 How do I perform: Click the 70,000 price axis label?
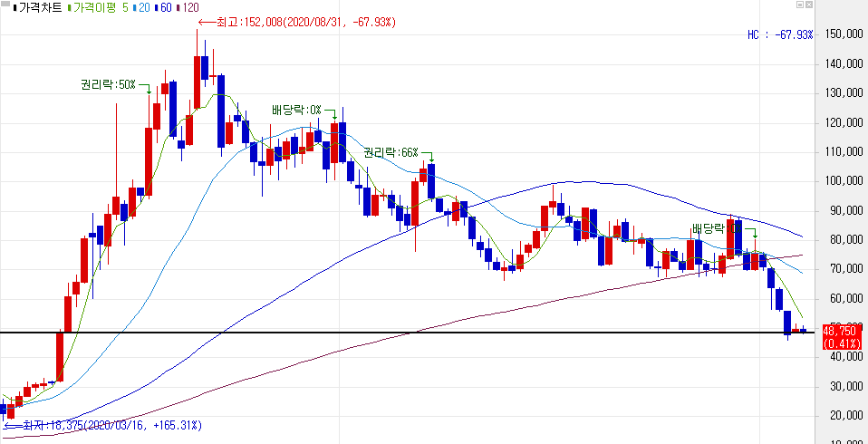coord(844,269)
